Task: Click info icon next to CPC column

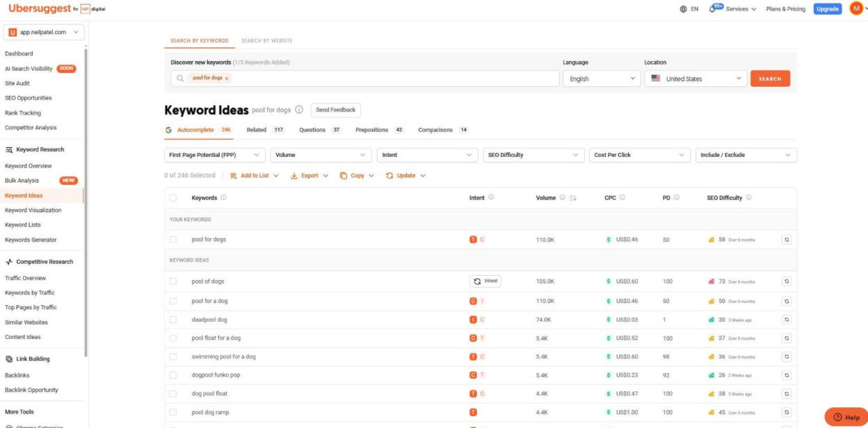Action: pyautogui.click(x=622, y=197)
